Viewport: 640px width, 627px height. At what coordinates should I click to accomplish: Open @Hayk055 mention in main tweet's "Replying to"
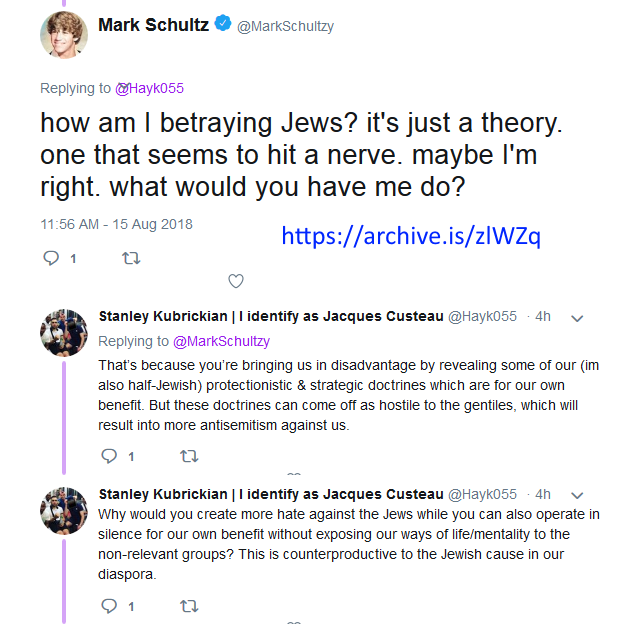point(151,89)
